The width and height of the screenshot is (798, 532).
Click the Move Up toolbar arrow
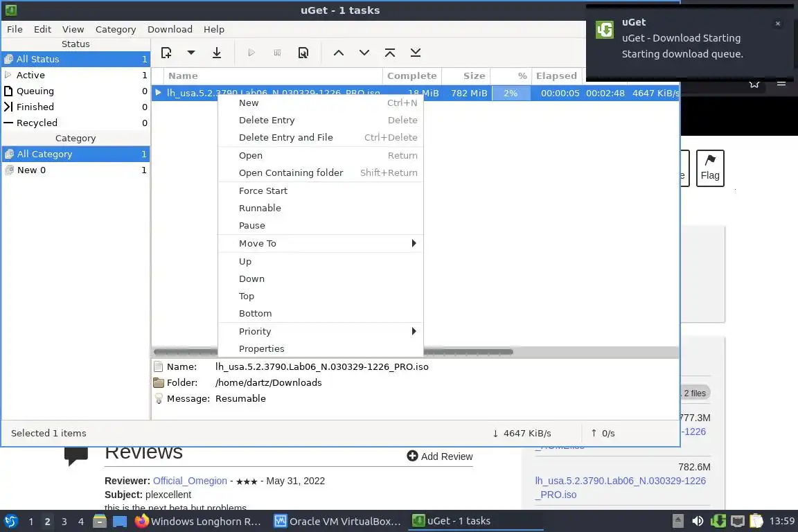click(339, 53)
